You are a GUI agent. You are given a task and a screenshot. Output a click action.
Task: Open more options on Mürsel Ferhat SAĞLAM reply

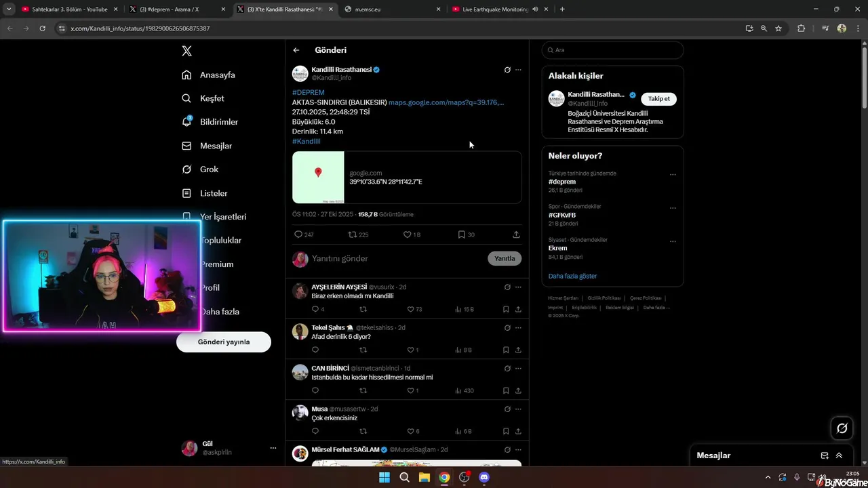click(518, 449)
